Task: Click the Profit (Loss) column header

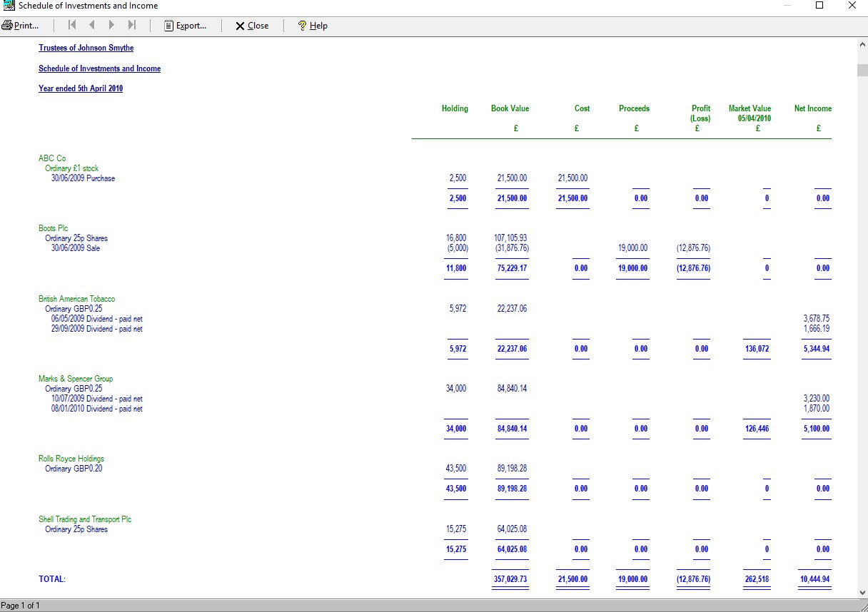Action: click(700, 113)
